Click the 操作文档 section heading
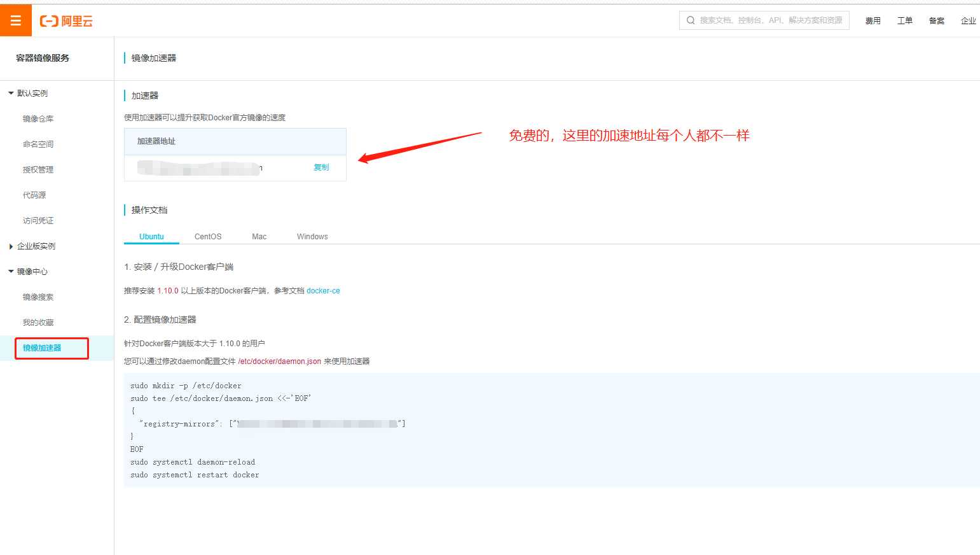 point(149,210)
